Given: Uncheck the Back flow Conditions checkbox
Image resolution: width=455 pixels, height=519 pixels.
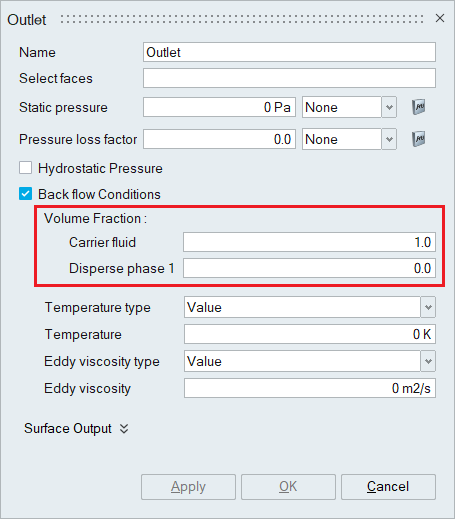Looking at the screenshot, I should [x=26, y=194].
